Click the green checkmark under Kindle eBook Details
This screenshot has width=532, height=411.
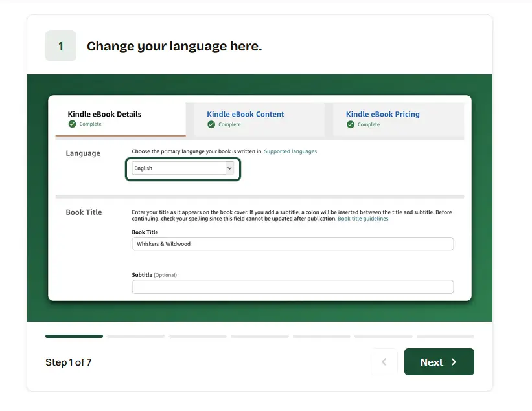73,124
